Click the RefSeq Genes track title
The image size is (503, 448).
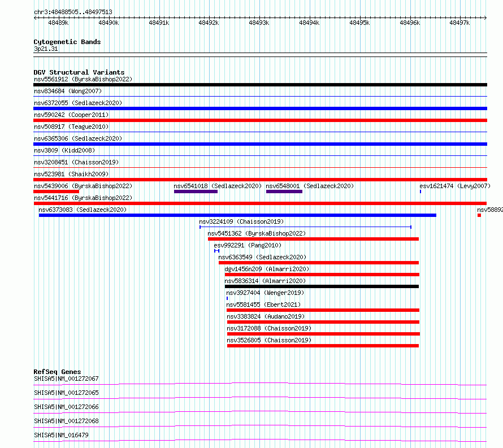tap(57, 372)
